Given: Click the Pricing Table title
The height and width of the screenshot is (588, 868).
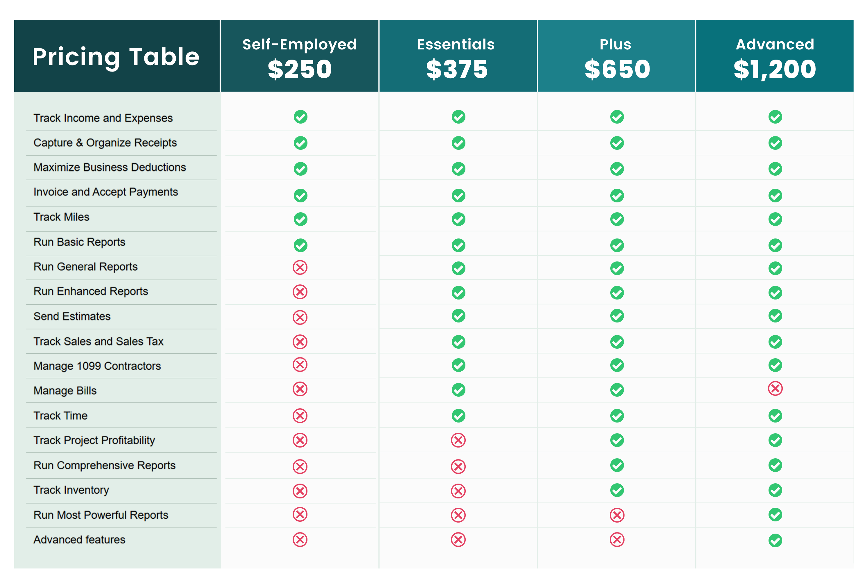Looking at the screenshot, I should [116, 57].
